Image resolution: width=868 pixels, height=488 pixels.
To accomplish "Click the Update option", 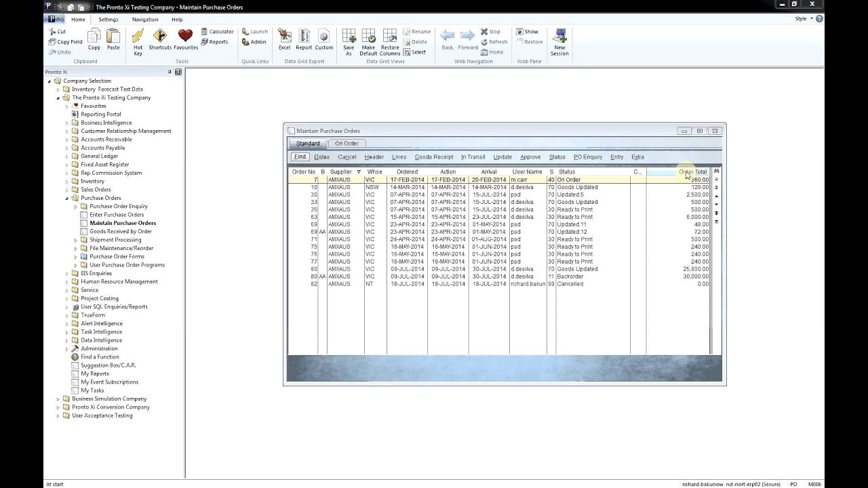I will [502, 157].
